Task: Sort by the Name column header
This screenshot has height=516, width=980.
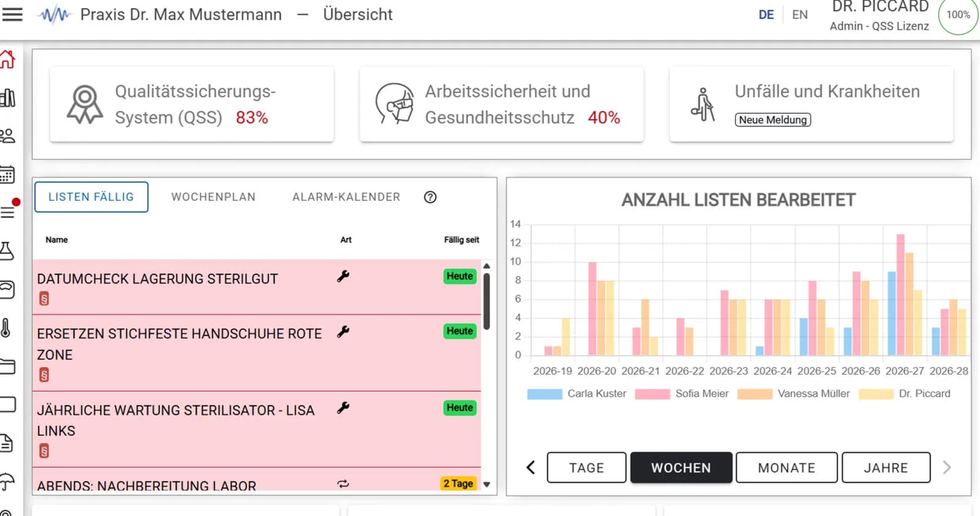Action: click(x=56, y=240)
